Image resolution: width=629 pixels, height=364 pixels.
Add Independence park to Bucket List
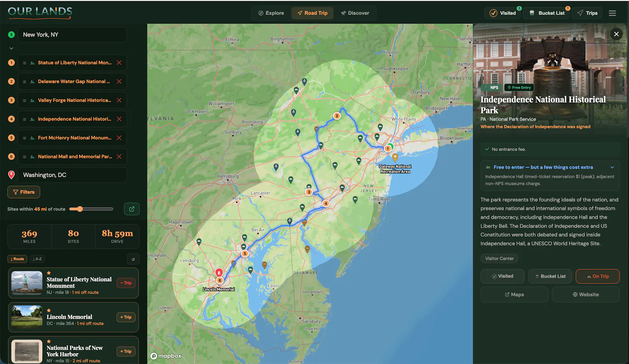click(550, 276)
